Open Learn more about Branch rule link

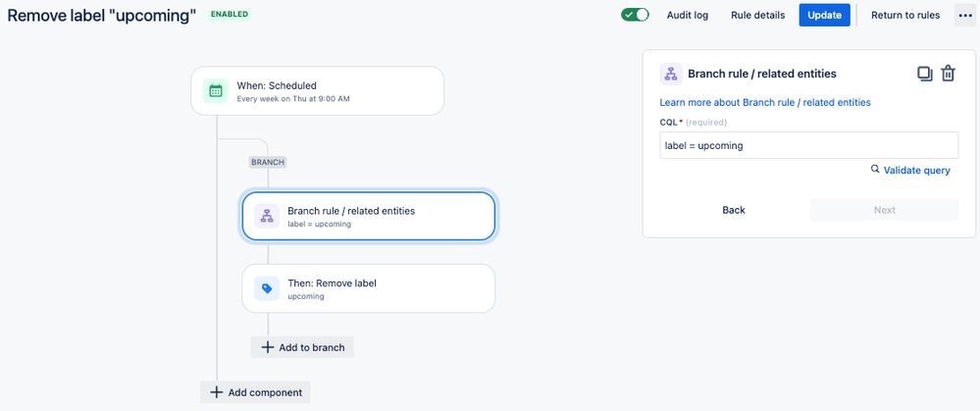point(765,102)
